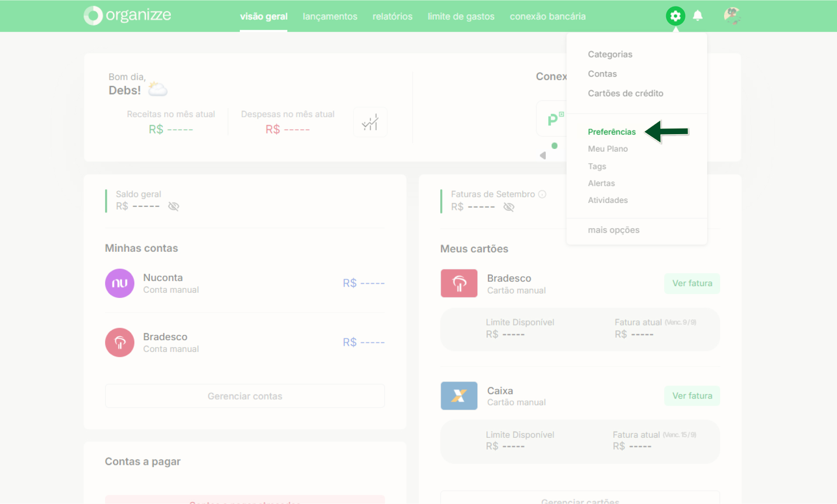
Task: Open Preferências from the menu
Action: pyautogui.click(x=612, y=132)
